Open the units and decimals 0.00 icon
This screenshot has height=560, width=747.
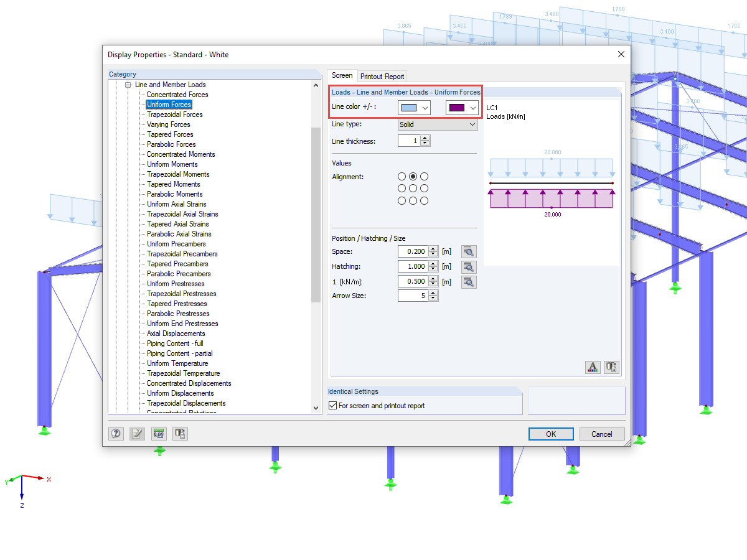pos(159,434)
